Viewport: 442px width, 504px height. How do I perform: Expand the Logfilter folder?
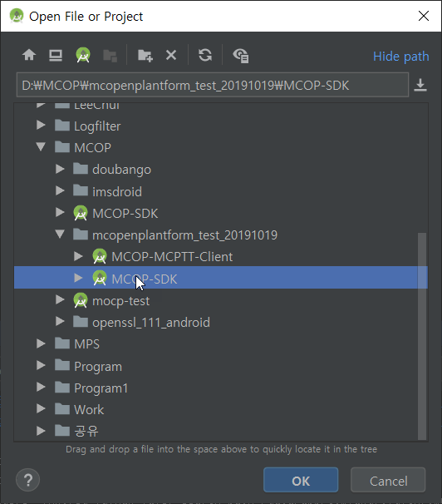point(41,125)
